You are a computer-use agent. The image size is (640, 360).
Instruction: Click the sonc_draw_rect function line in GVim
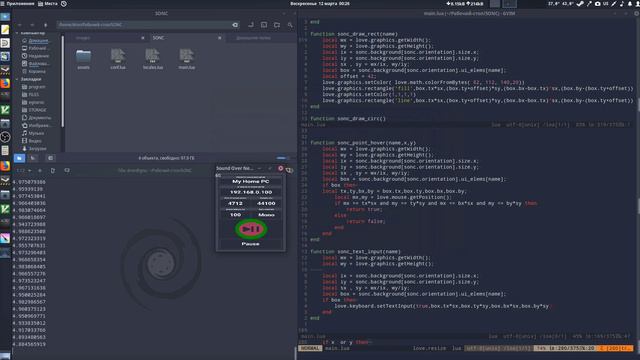[354, 34]
